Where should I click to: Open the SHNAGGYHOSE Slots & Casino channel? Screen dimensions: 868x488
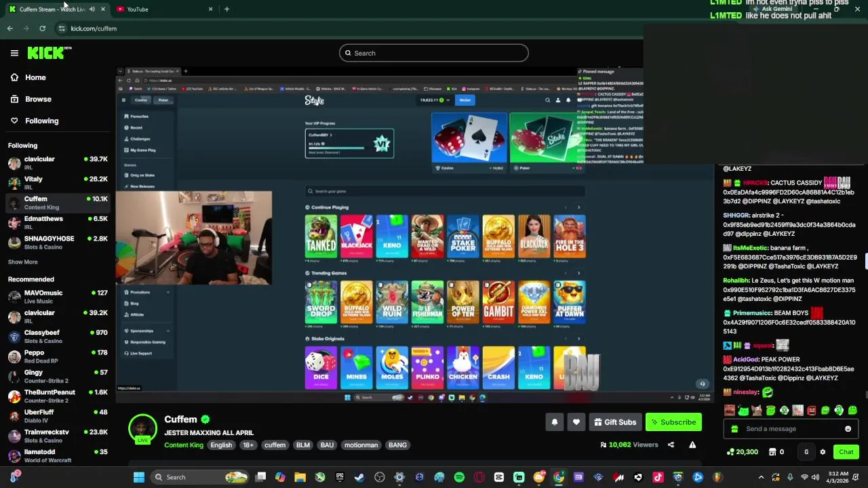pos(57,243)
